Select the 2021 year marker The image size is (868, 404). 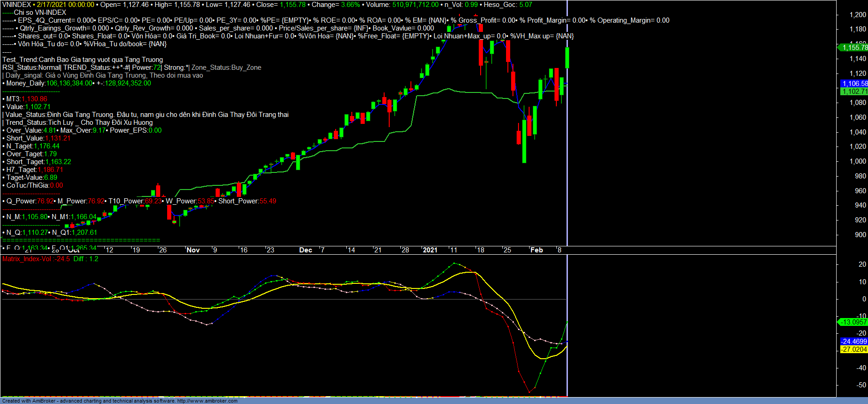pyautogui.click(x=430, y=250)
